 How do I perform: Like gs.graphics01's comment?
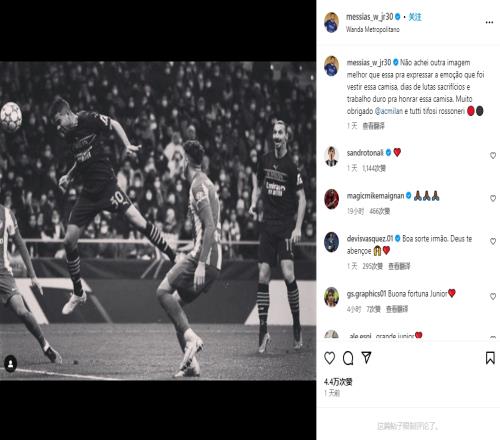[x=493, y=296]
